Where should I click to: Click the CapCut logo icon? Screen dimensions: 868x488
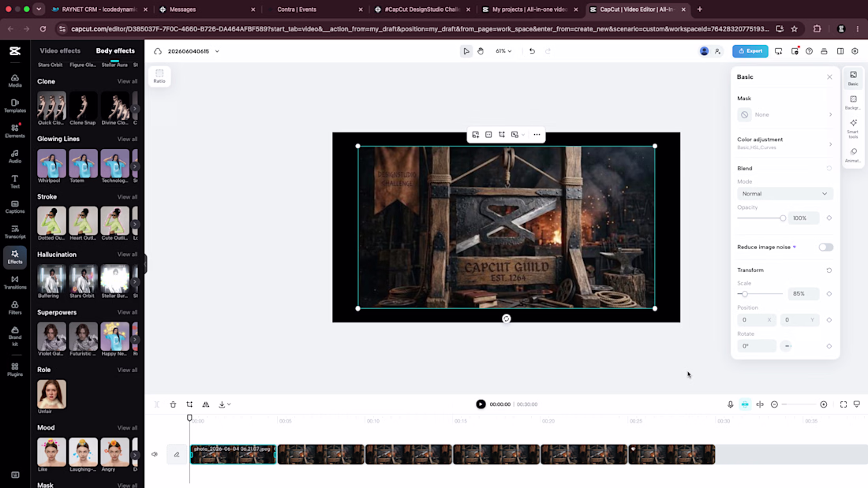(x=15, y=51)
